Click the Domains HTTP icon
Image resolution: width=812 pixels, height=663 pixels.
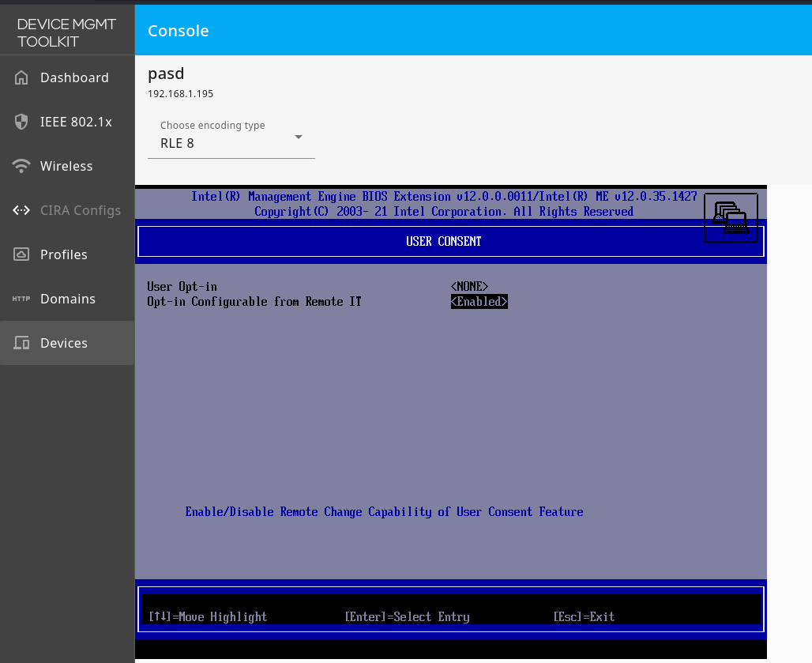click(21, 299)
